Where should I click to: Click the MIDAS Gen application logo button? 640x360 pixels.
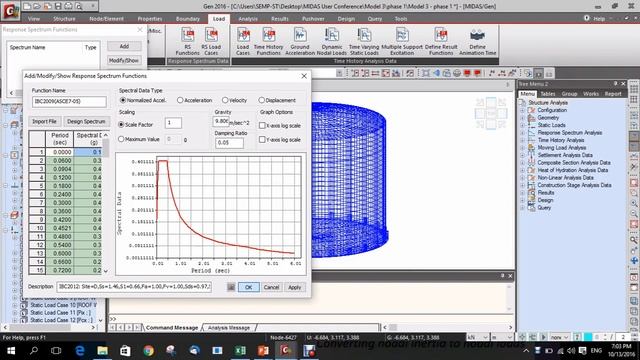tap(10, 10)
